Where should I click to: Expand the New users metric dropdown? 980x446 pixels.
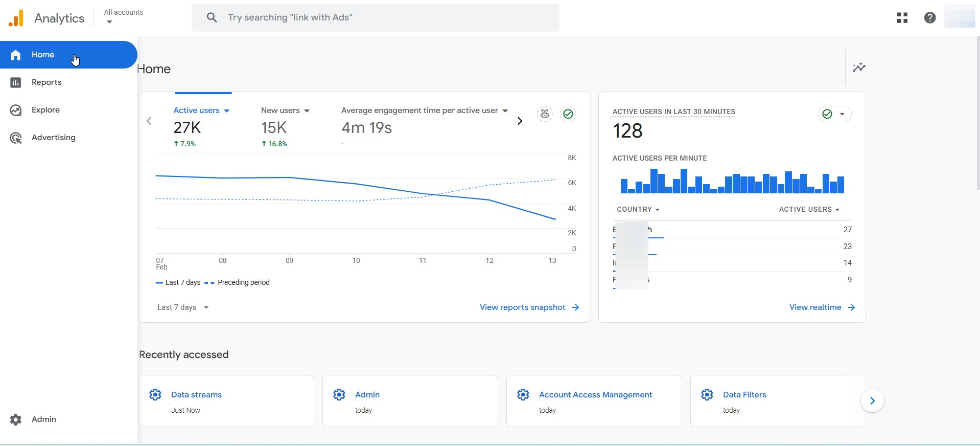click(307, 111)
